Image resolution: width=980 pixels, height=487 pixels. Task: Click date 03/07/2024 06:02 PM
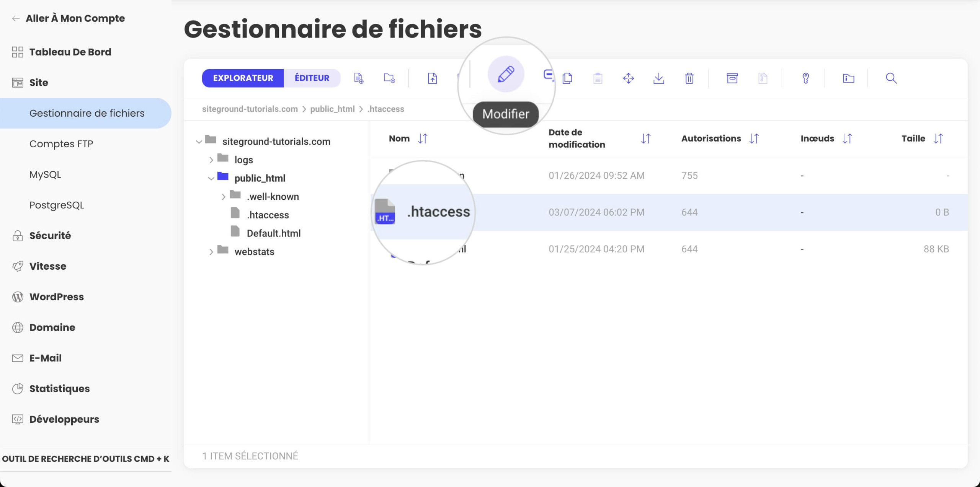(596, 212)
